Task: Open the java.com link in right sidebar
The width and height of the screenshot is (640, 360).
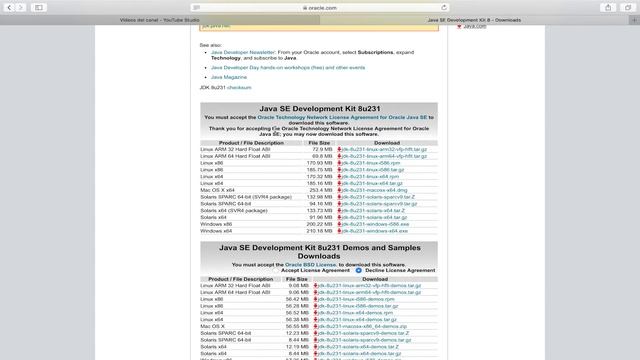Action: 475,26
